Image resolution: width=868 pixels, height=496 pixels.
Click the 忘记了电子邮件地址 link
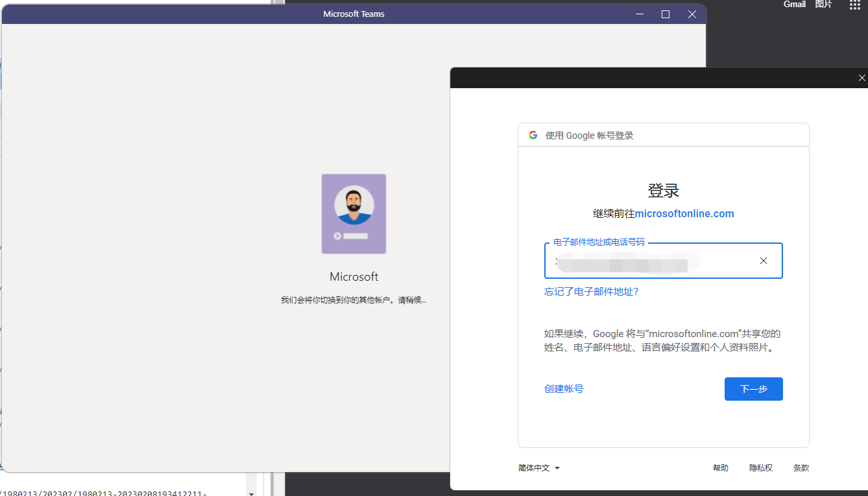(x=591, y=291)
